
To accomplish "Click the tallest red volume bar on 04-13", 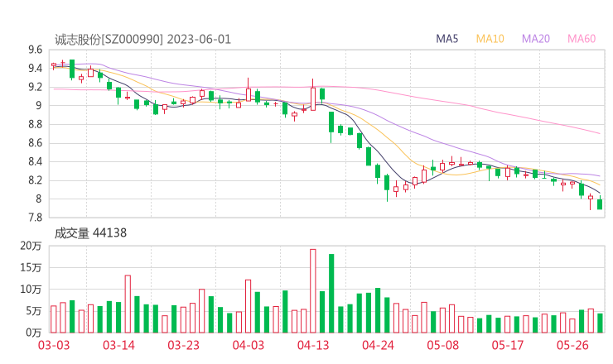I will coord(313,291).
